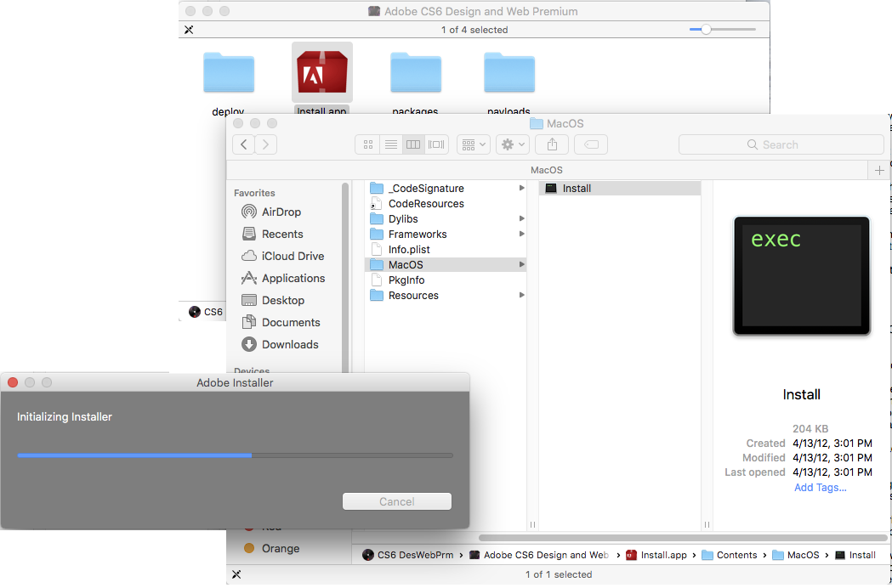Select the MacOS tab
The width and height of the screenshot is (892, 588).
pos(547,170)
